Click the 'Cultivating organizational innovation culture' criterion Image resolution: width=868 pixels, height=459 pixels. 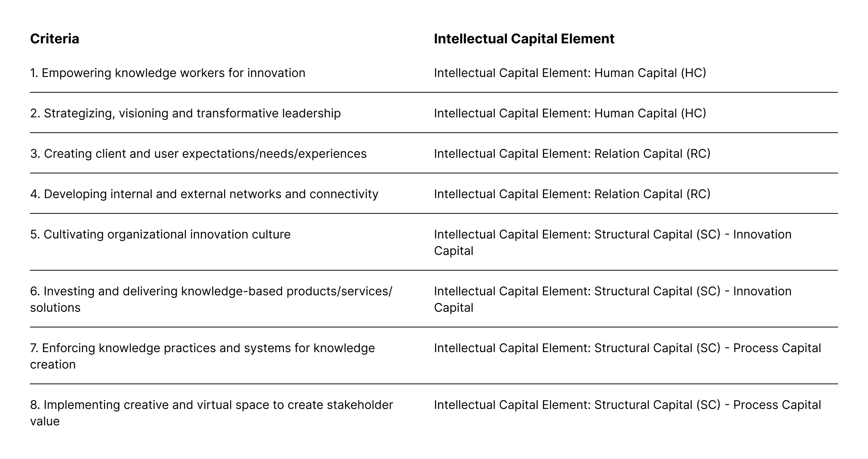(x=160, y=234)
